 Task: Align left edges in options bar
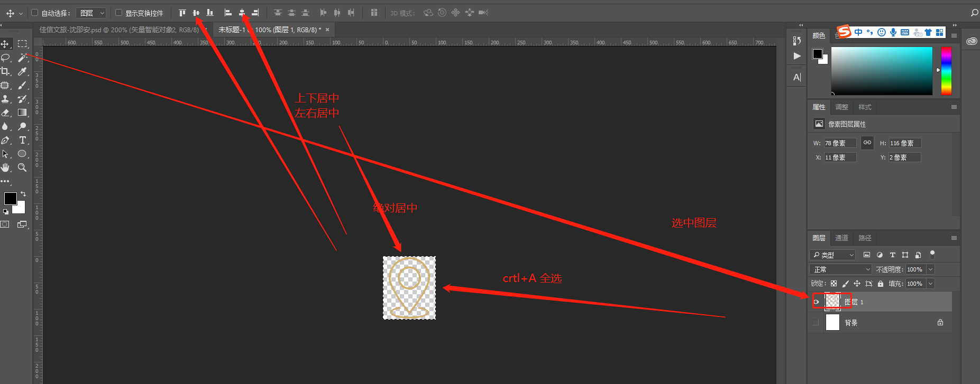pyautogui.click(x=228, y=13)
